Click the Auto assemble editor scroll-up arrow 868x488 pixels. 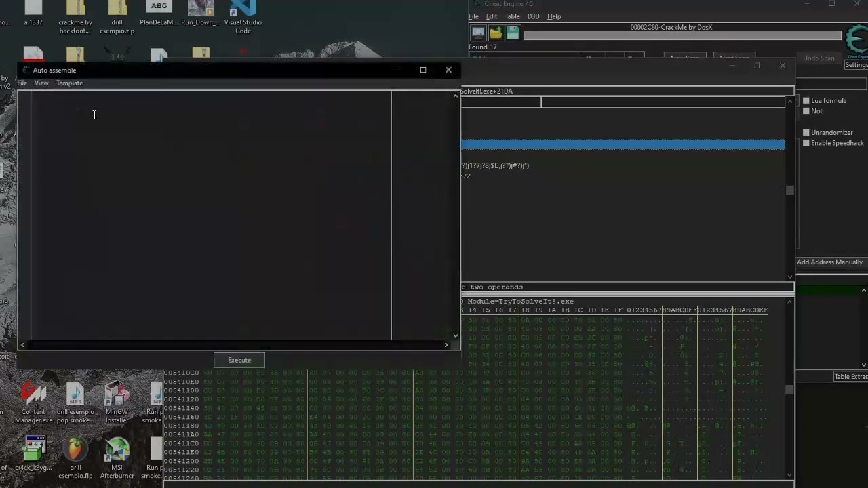coord(456,96)
